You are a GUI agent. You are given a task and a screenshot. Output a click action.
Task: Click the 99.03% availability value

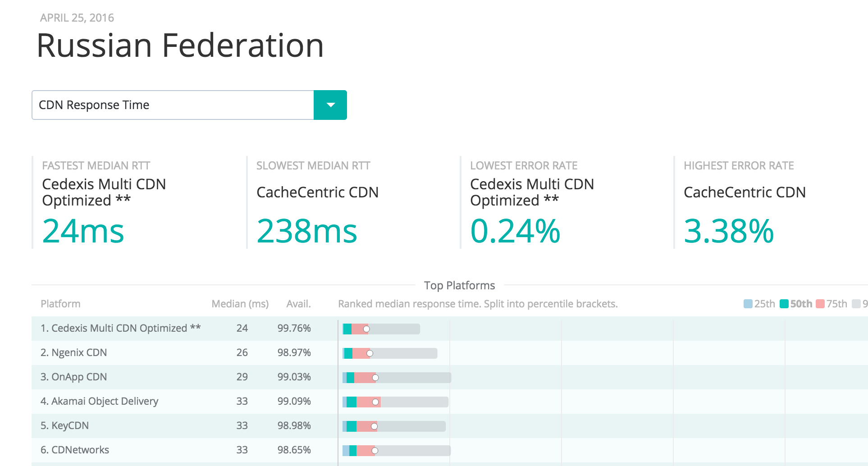[294, 377]
